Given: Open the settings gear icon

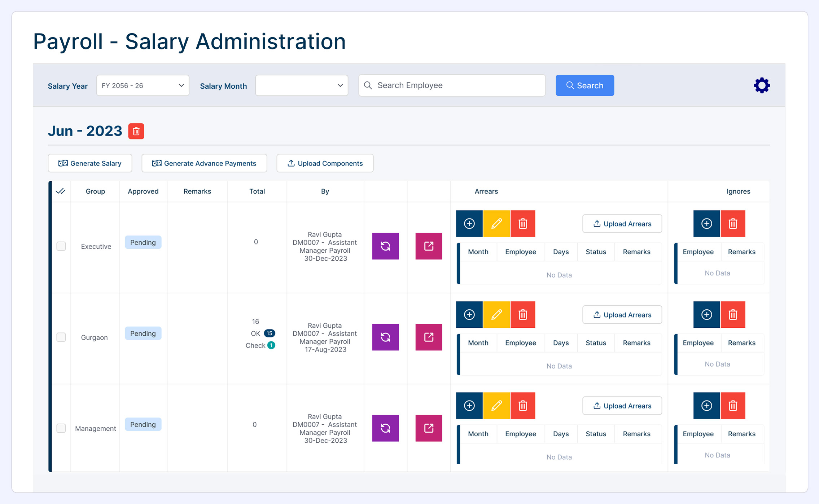Looking at the screenshot, I should point(762,85).
